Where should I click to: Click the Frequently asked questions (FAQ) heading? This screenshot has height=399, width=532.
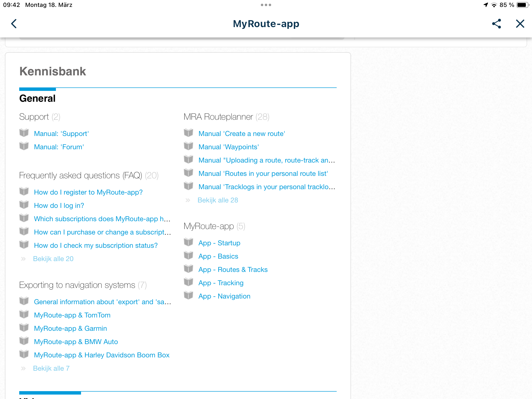(x=89, y=175)
